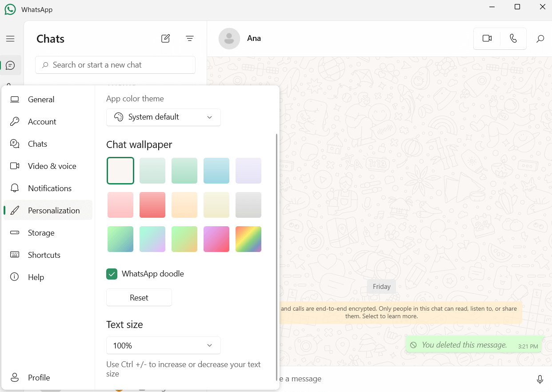552x392 pixels.
Task: Open Ana's profile picture avatar
Action: click(x=229, y=39)
